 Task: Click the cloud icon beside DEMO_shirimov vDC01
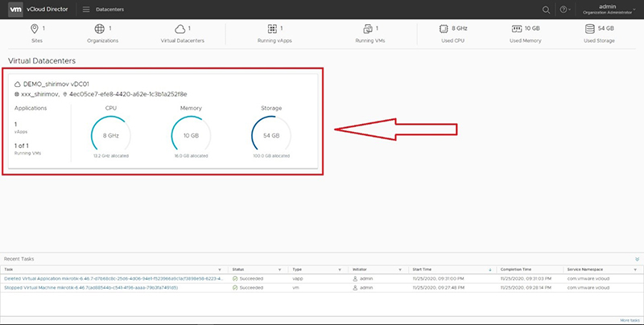click(x=18, y=84)
